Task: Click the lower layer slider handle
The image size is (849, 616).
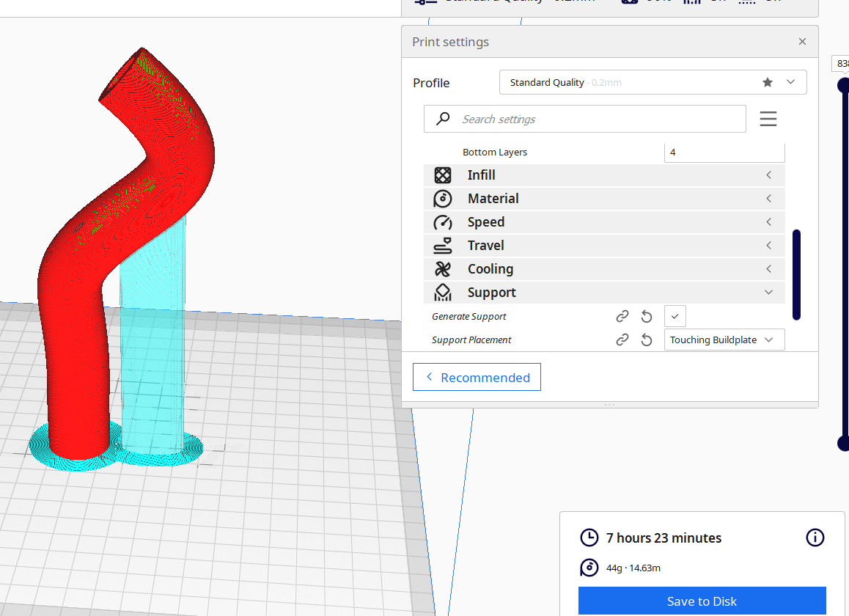Action: click(844, 443)
